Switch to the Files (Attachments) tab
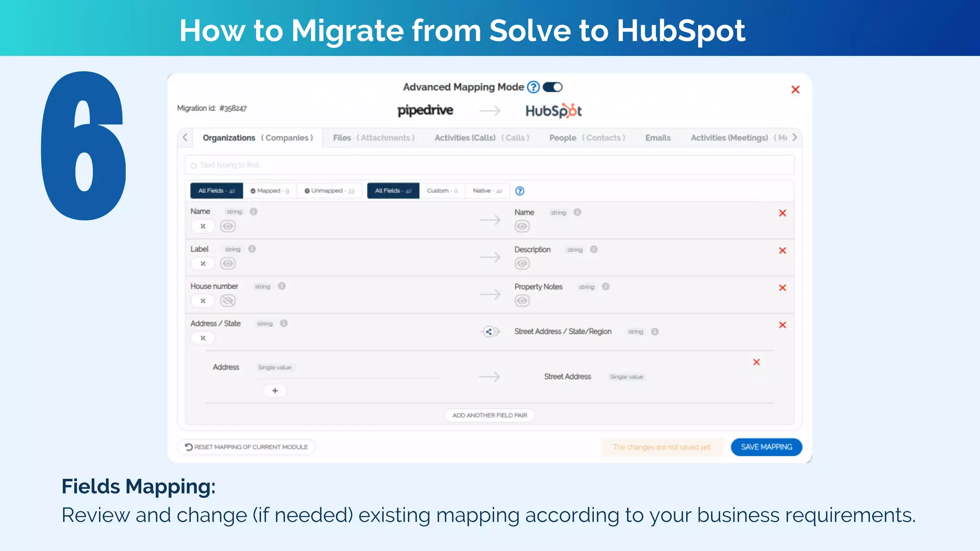 click(374, 138)
